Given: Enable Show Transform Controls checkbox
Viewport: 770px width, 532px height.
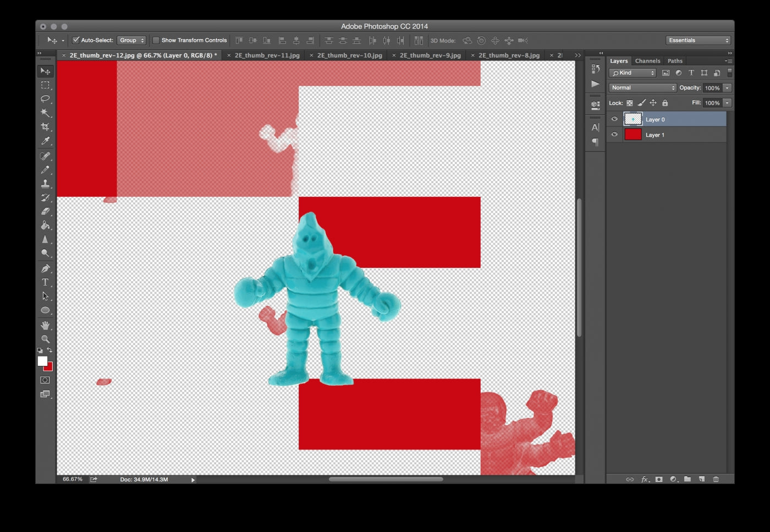Looking at the screenshot, I should pyautogui.click(x=156, y=40).
